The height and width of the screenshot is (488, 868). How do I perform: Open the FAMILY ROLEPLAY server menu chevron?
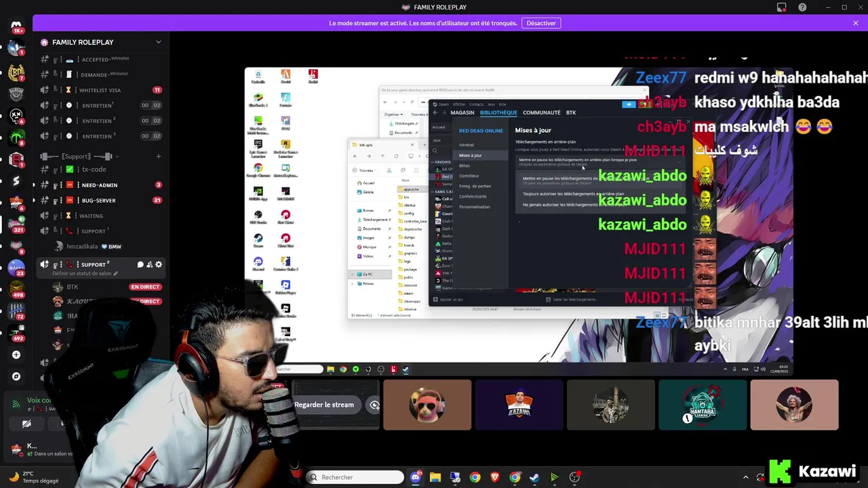158,42
